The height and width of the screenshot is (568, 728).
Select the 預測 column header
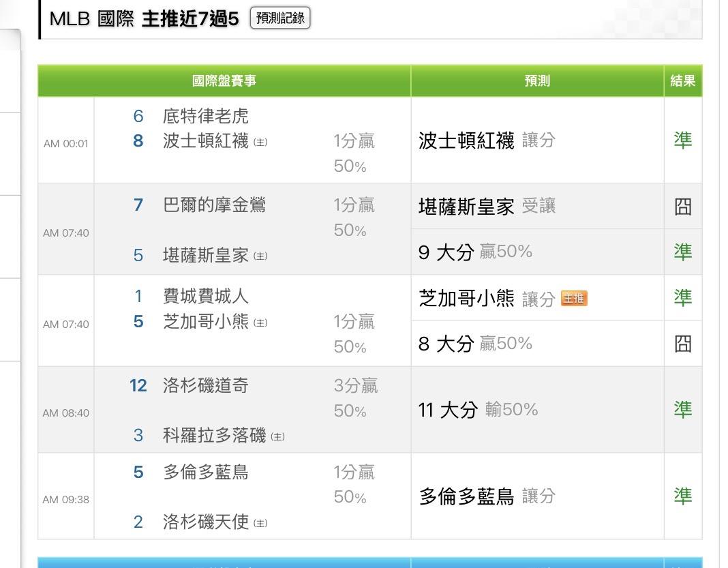point(537,81)
